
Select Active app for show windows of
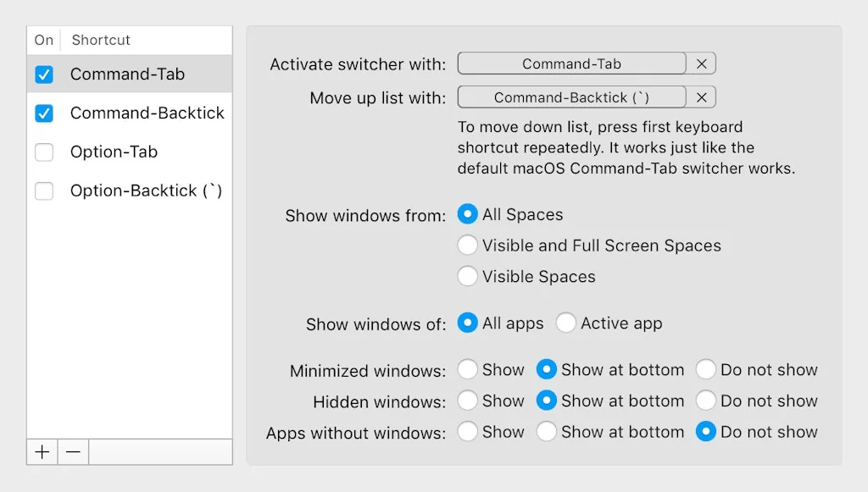[x=566, y=323]
